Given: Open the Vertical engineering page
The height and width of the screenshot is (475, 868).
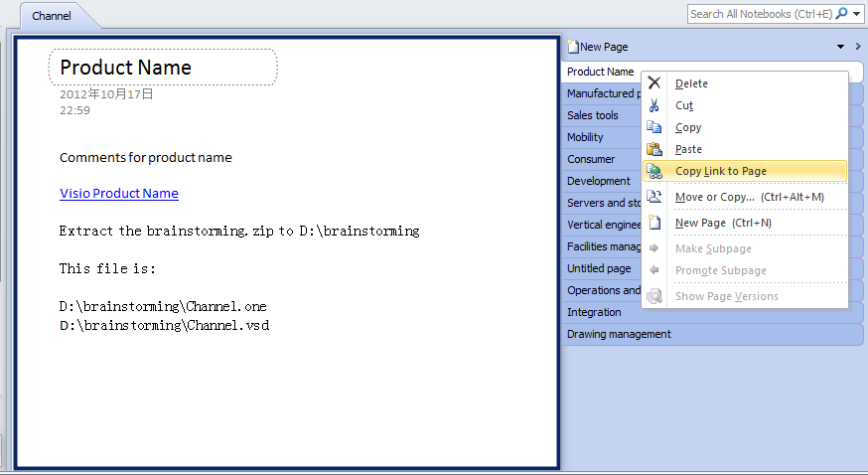Looking at the screenshot, I should 602,225.
